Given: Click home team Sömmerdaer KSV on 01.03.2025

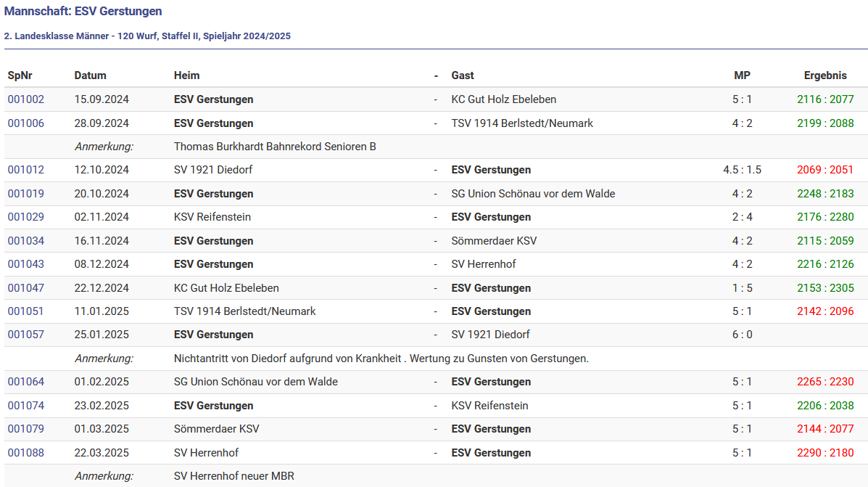Looking at the screenshot, I should pyautogui.click(x=216, y=429).
